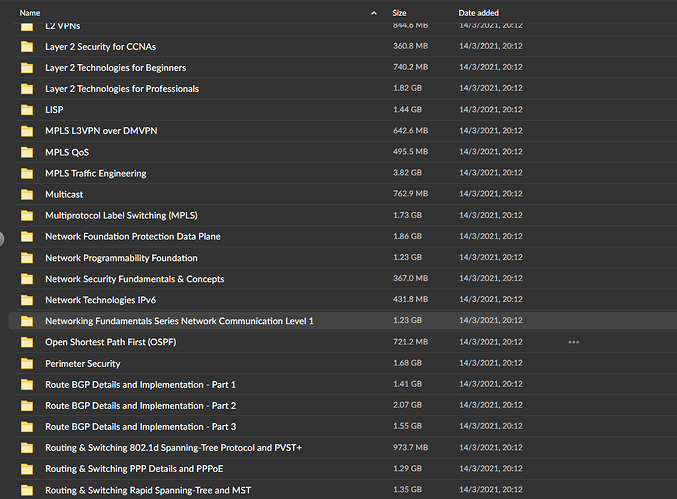Select 'Network Security Fundamentals & Concepts' name
Image resolution: width=677 pixels, height=499 pixels.
click(x=135, y=279)
